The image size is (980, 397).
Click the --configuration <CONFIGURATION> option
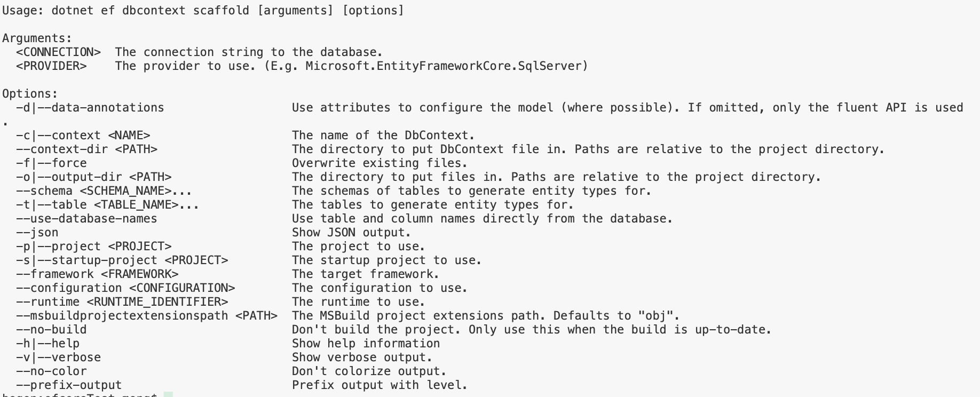click(x=125, y=288)
